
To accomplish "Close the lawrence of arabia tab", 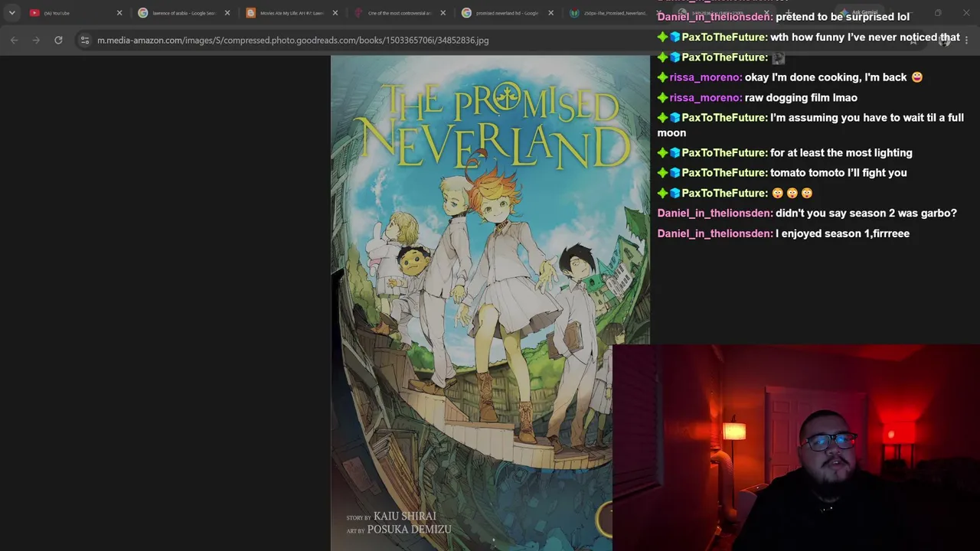I will pyautogui.click(x=227, y=13).
